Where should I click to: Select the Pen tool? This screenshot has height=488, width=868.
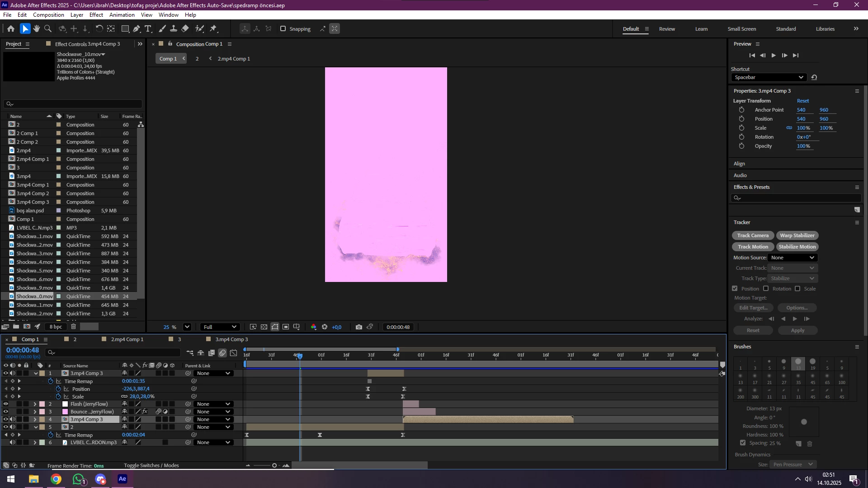tap(137, 28)
